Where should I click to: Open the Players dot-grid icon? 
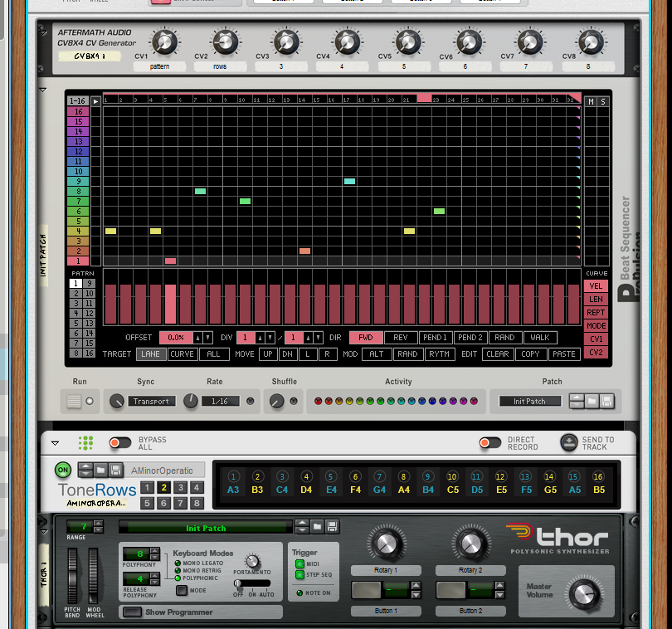pyautogui.click(x=85, y=443)
